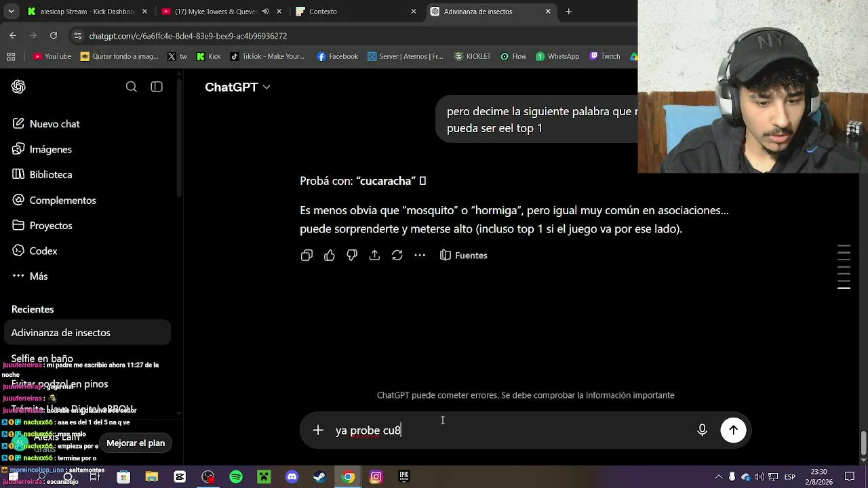Open WhatsApp bookmark
Viewport: 868px width, 488px height.
pyautogui.click(x=557, y=56)
